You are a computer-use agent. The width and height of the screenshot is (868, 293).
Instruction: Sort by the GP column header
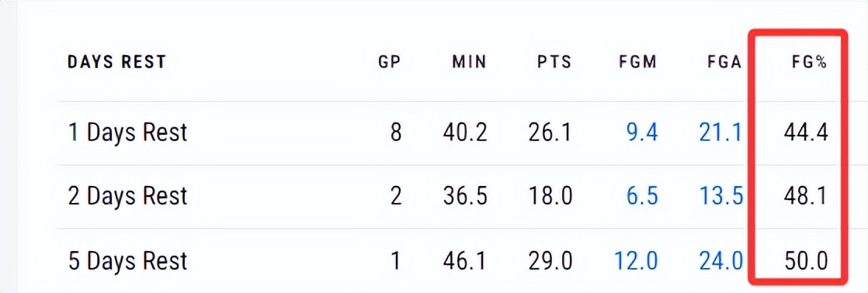[x=389, y=62]
